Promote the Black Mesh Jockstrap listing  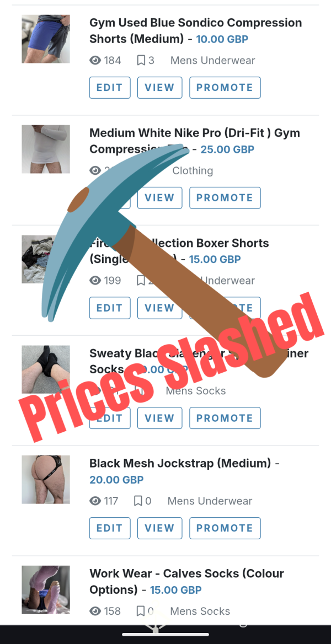point(225,528)
